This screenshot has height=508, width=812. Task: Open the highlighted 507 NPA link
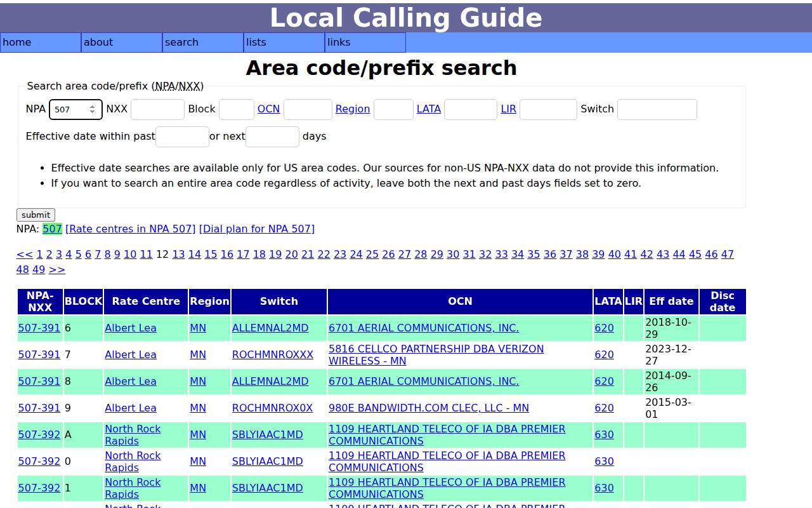click(52, 229)
